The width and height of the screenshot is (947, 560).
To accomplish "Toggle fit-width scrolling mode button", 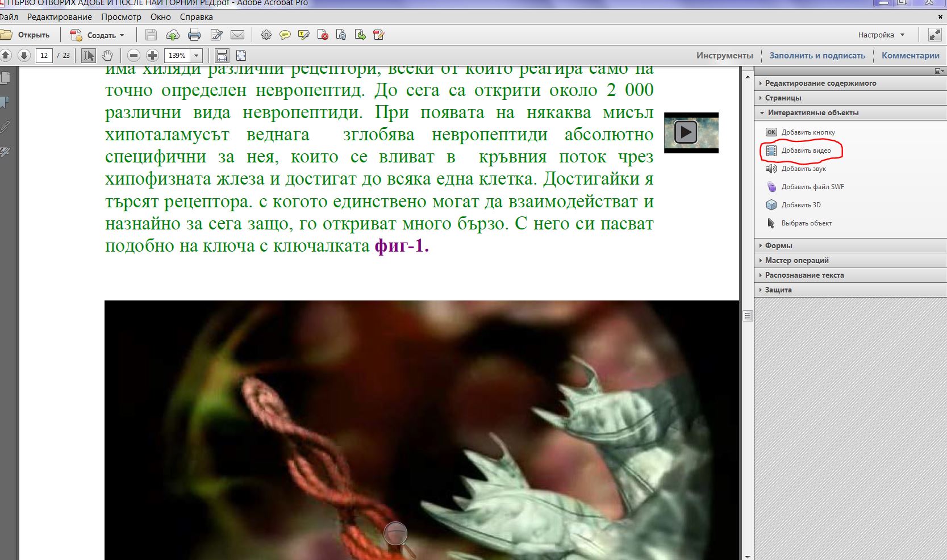I will (x=222, y=56).
